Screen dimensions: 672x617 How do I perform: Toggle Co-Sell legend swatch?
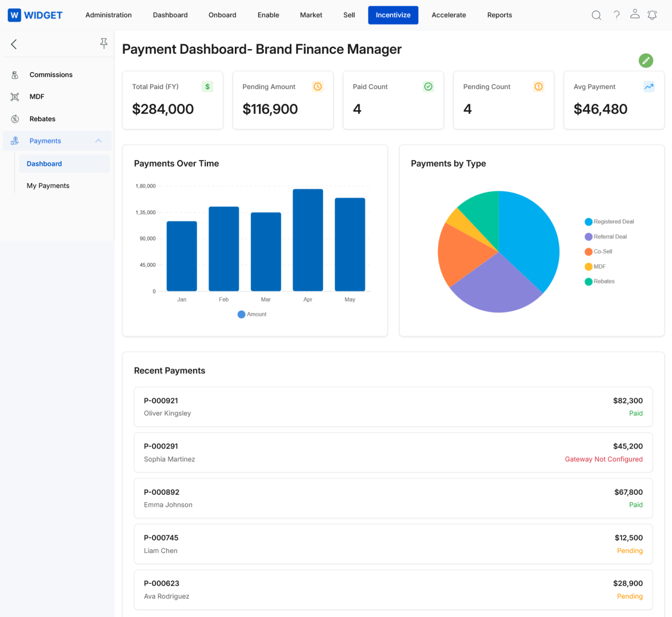click(x=589, y=251)
